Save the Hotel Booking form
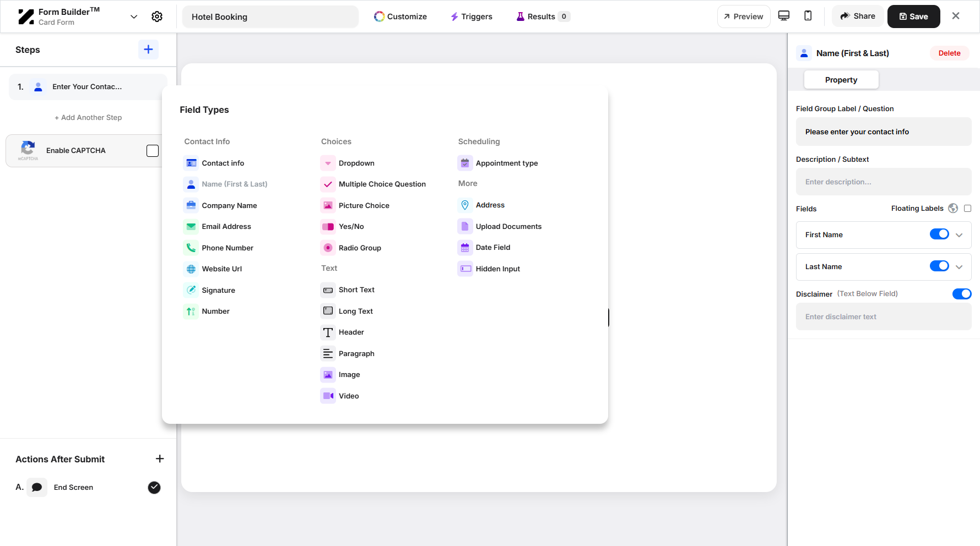Viewport: 980px width, 546px height. [x=913, y=17]
